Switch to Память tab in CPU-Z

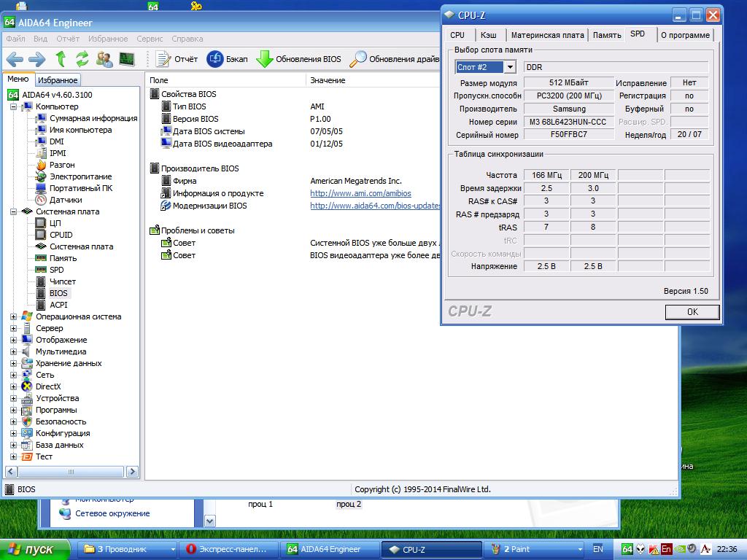pos(607,35)
